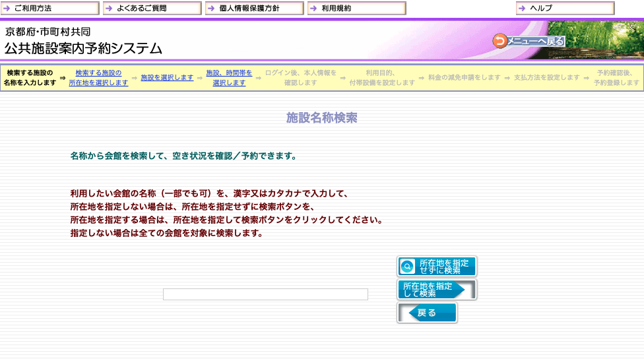
Task: Open the よくあるご質問 page
Action: (152, 8)
